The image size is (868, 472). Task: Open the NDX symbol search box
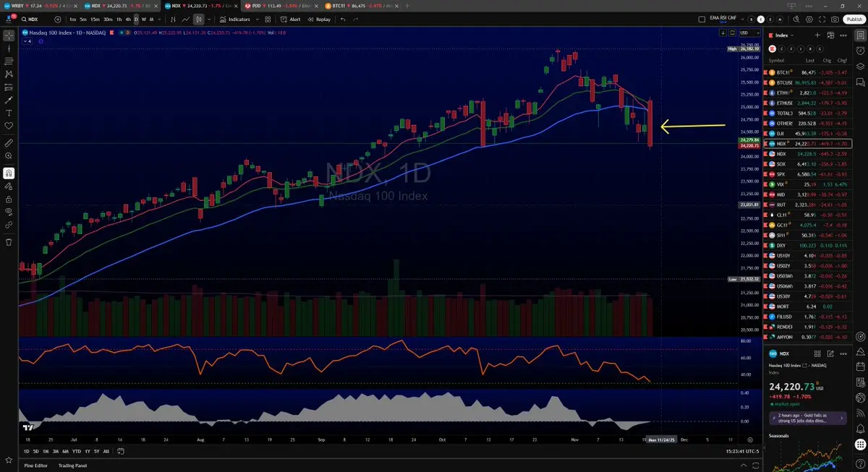tap(35, 20)
